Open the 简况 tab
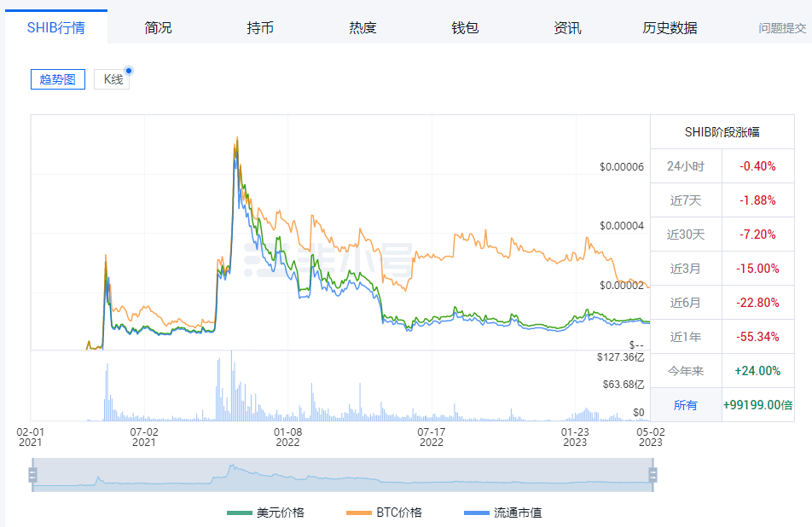Viewport: 812px width, 527px height. pos(158,27)
